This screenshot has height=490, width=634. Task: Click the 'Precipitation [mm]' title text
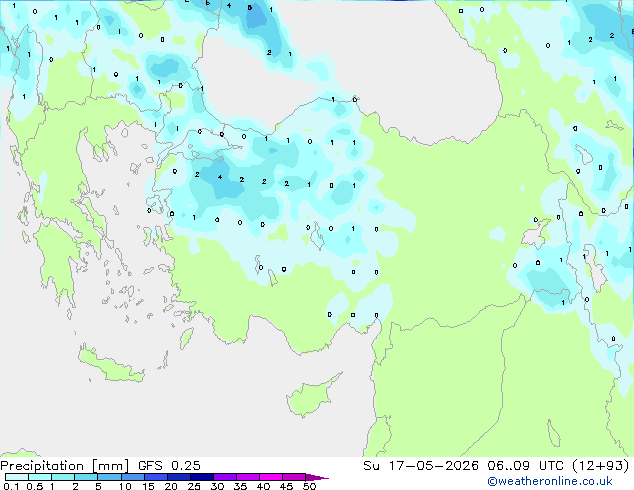click(x=64, y=466)
